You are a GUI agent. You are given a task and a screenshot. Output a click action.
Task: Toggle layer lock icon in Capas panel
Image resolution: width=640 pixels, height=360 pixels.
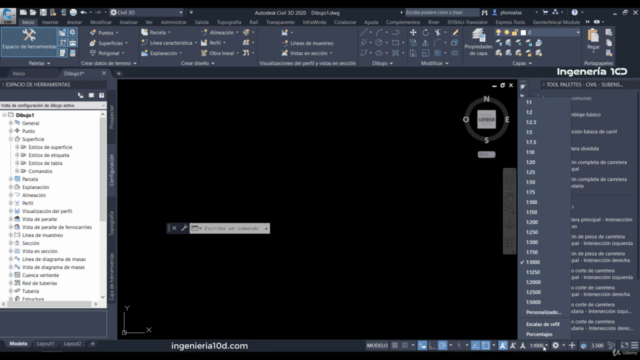click(515, 32)
